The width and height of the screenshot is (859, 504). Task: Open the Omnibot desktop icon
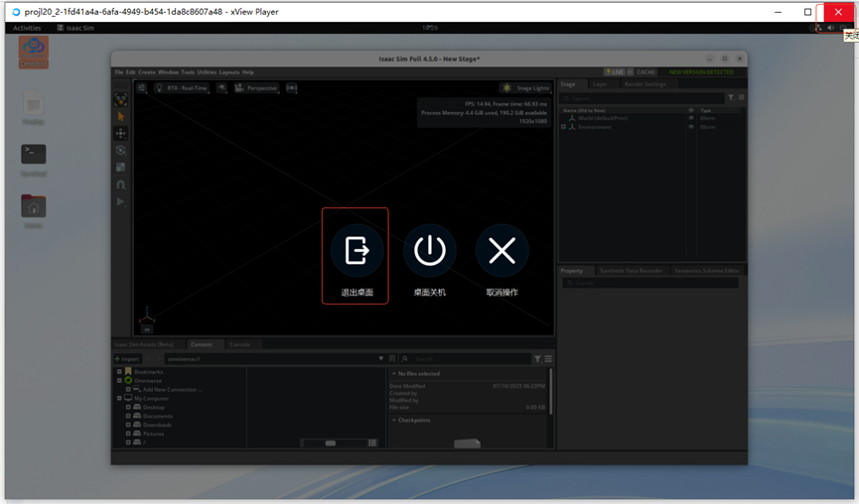pos(34,53)
